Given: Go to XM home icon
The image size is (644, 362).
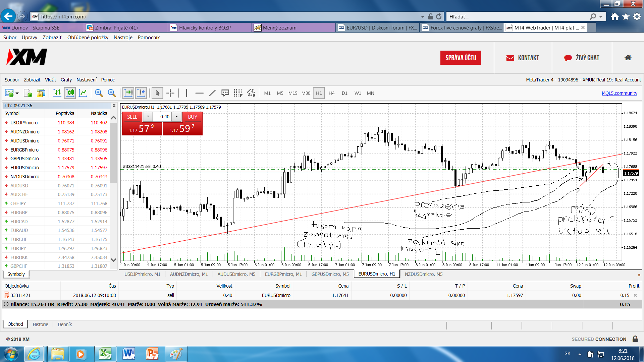Looking at the screenshot, I should (x=628, y=58).
